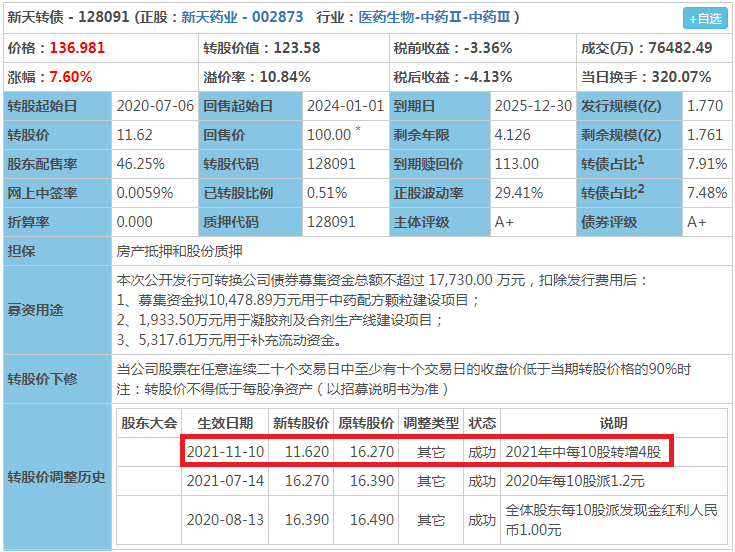Click the 主体评级 value A+
Screen dimensions: 735x552
pyautogui.click(x=504, y=222)
